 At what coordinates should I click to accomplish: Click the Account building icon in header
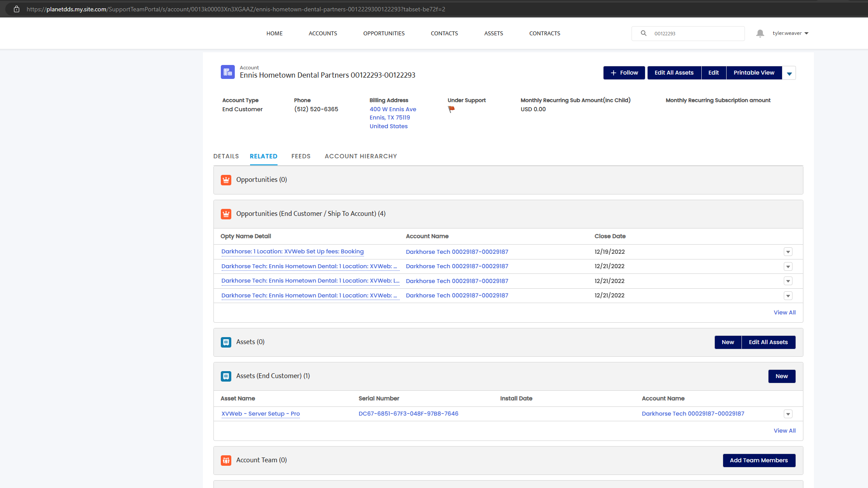pyautogui.click(x=227, y=72)
